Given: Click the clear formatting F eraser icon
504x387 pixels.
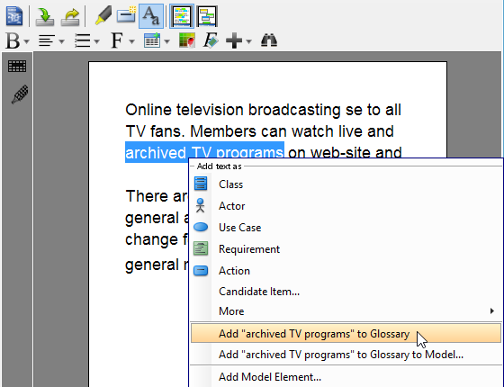Looking at the screenshot, I should pyautogui.click(x=211, y=41).
